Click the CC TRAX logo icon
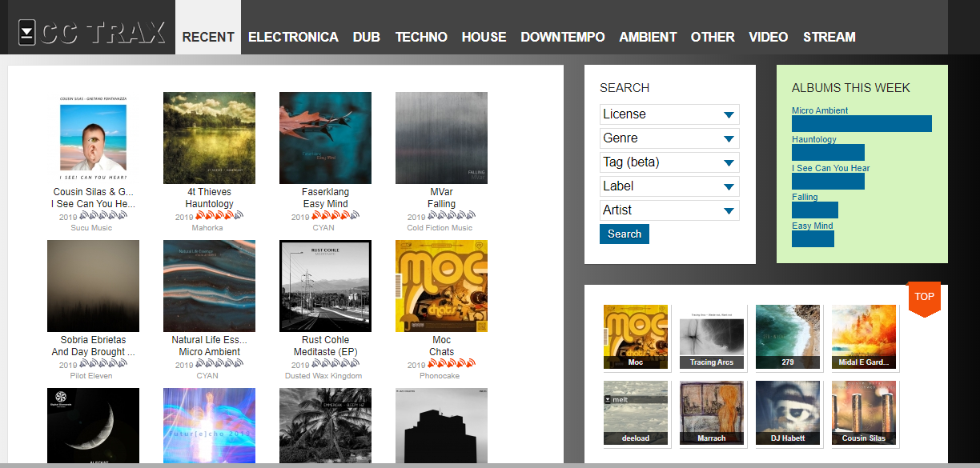The height and width of the screenshot is (468, 980). 27,33
